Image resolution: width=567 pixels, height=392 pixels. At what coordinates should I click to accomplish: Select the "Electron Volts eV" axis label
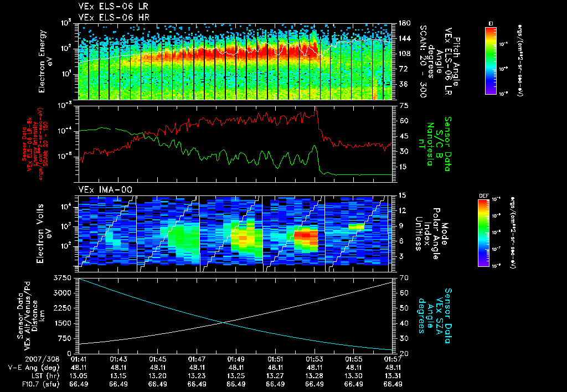tap(43, 233)
